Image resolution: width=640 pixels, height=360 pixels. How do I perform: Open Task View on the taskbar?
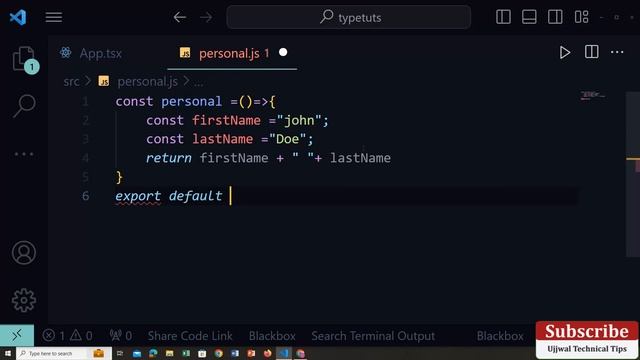coord(120,353)
